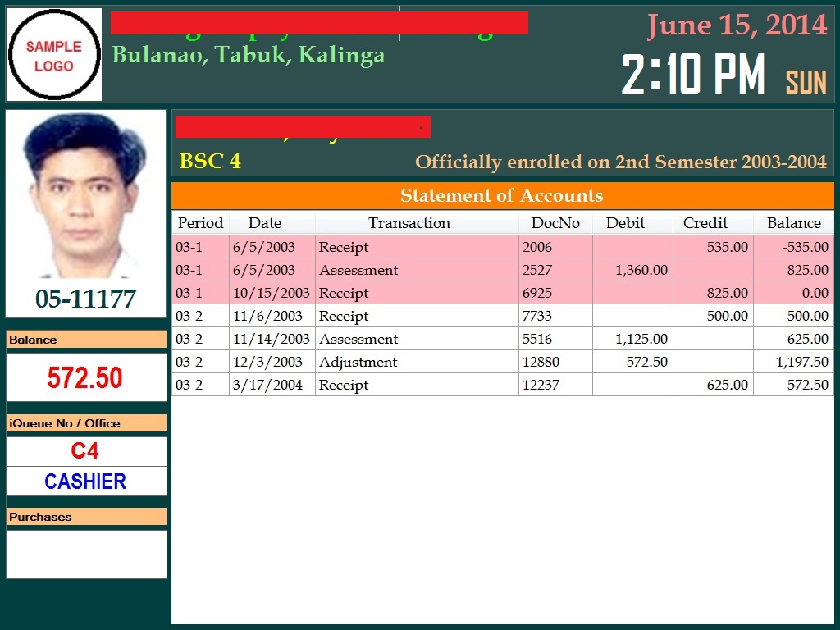Screen dimensions: 840x630
Task: Choose the Assessment row dated 11/14/2003
Action: coord(410,339)
